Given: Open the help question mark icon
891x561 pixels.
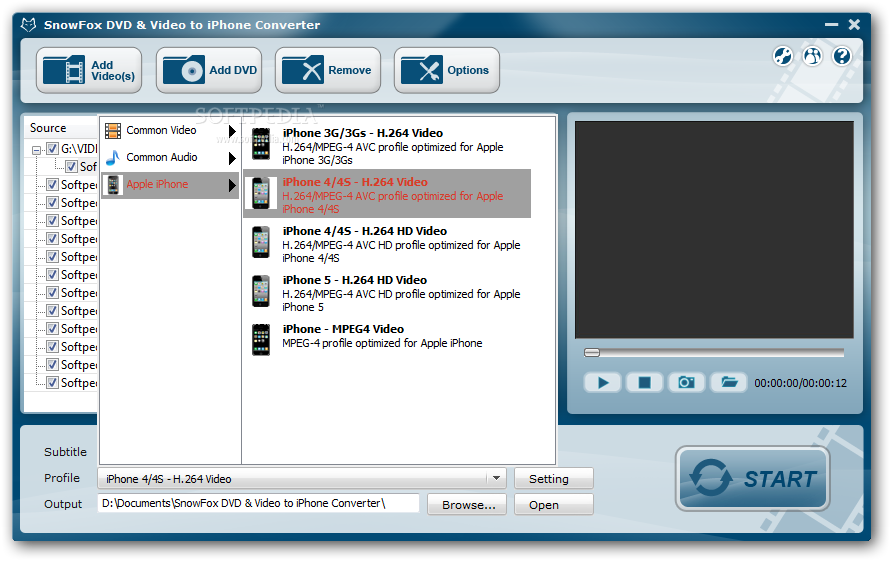Looking at the screenshot, I should (842, 56).
